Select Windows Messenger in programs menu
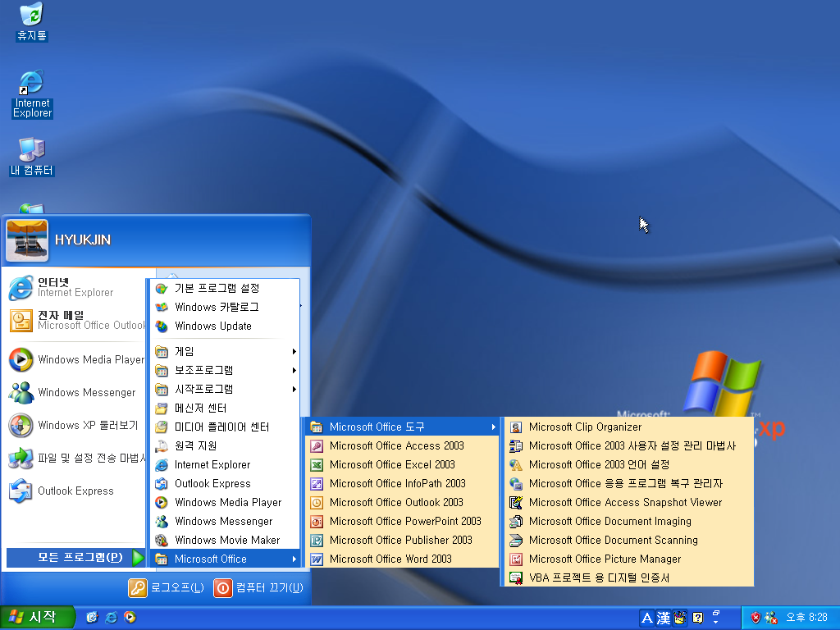 coord(225,521)
